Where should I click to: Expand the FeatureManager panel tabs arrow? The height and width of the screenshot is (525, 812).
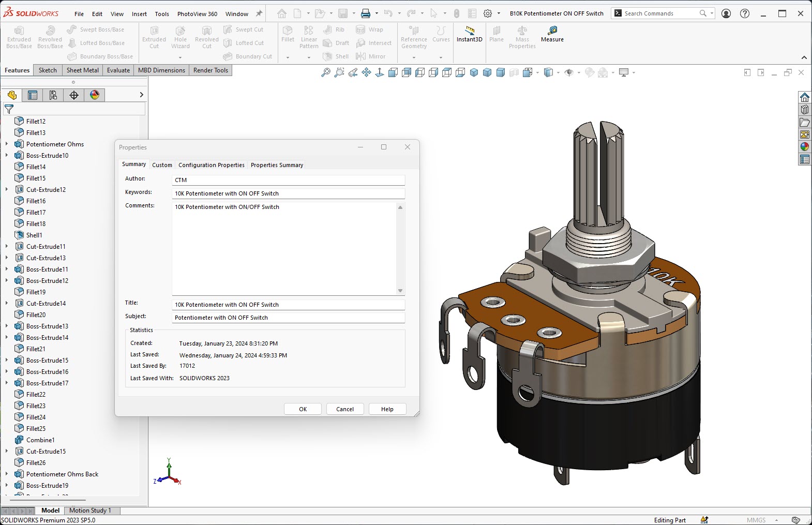(x=141, y=95)
